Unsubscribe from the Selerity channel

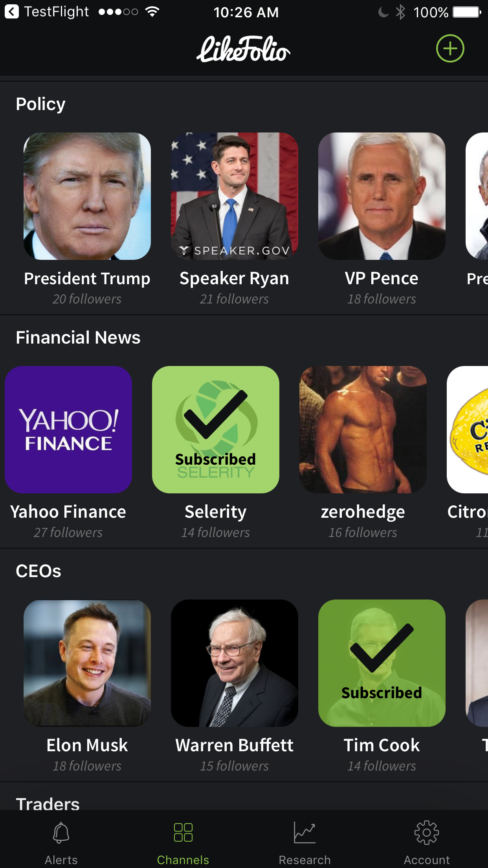click(x=216, y=430)
